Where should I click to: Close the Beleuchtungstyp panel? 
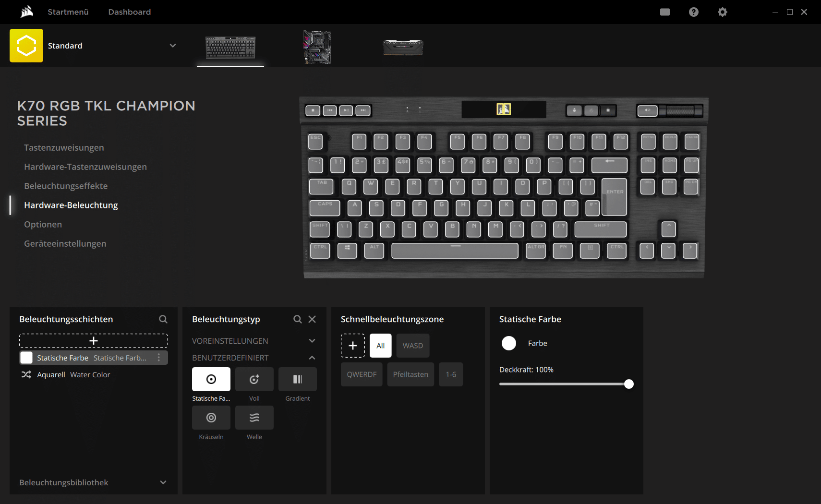pyautogui.click(x=312, y=319)
